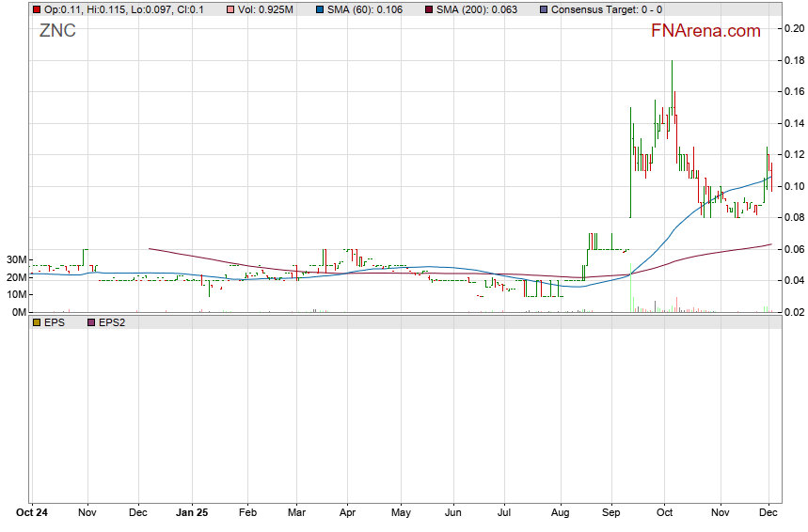Click the yellow EPS legend swatch
The width and height of the screenshot is (808, 532).
(x=37, y=322)
